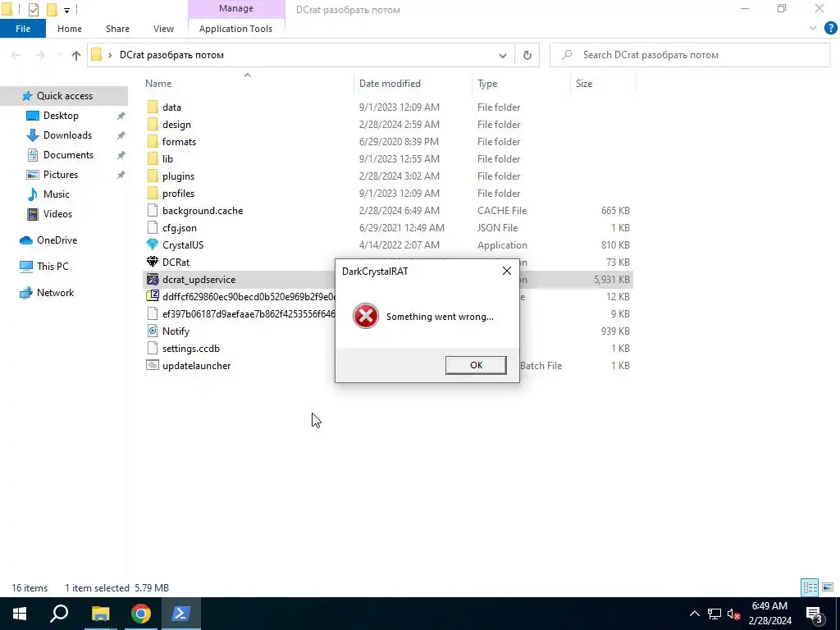This screenshot has width=840, height=630.
Task: Open Quick Access Toolbar customize dropdown
Action: (x=66, y=10)
